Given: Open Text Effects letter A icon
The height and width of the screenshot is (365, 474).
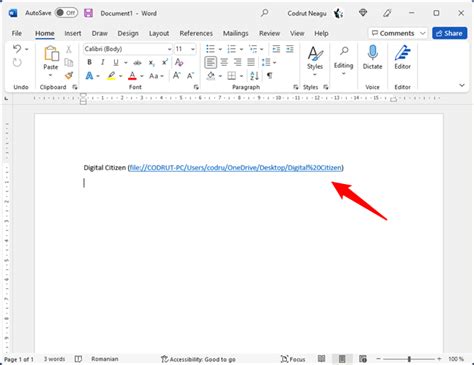Looking at the screenshot, I should (x=89, y=76).
